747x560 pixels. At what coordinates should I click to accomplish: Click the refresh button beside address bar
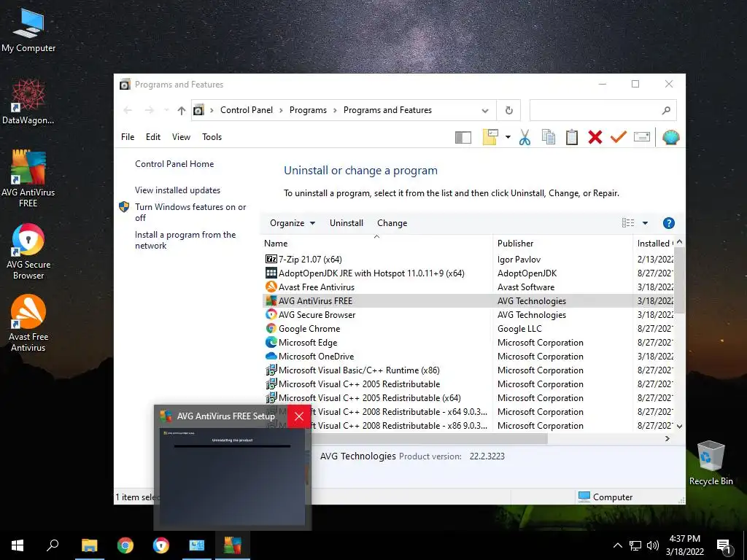click(508, 111)
